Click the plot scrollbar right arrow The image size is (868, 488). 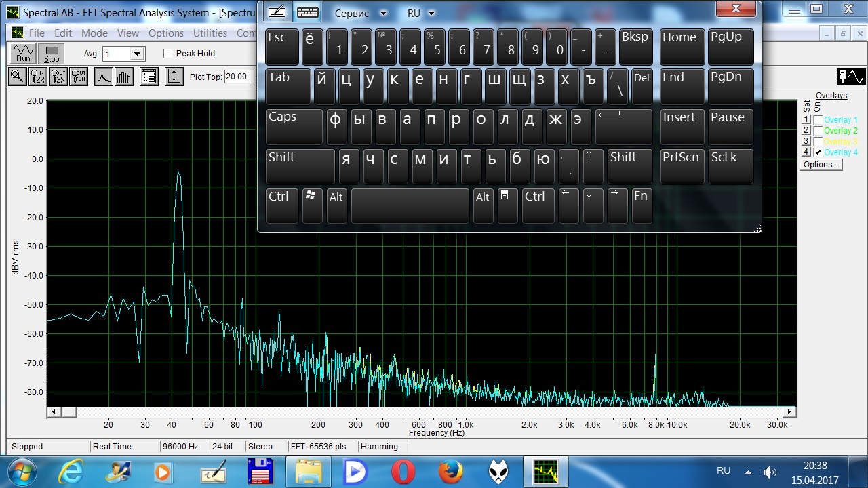click(789, 411)
